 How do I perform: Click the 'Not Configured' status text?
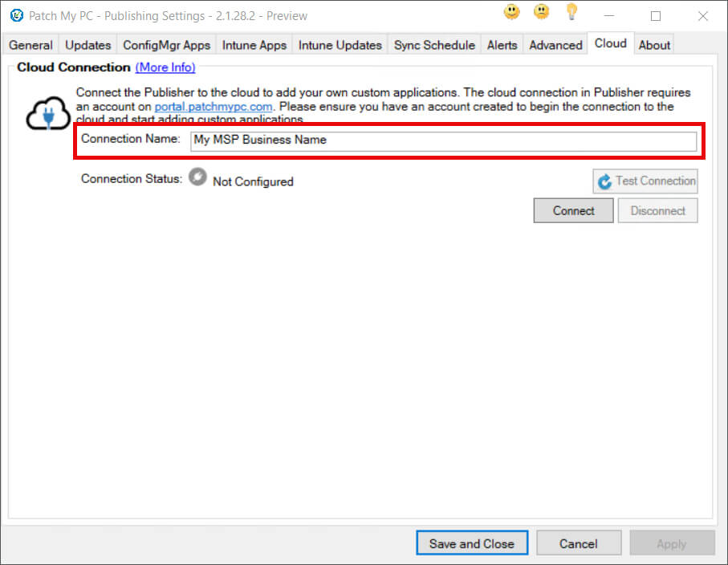pyautogui.click(x=253, y=181)
